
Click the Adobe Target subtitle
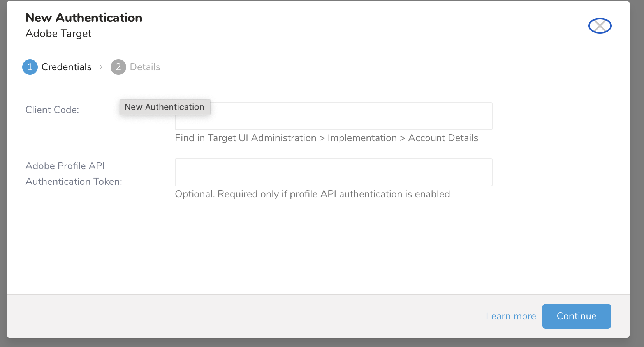coord(58,34)
